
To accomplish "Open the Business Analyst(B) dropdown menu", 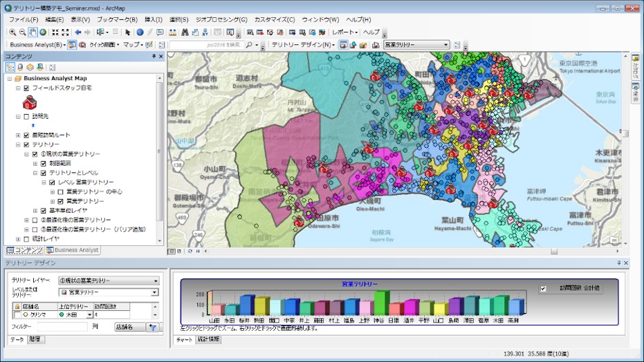I will [37, 45].
